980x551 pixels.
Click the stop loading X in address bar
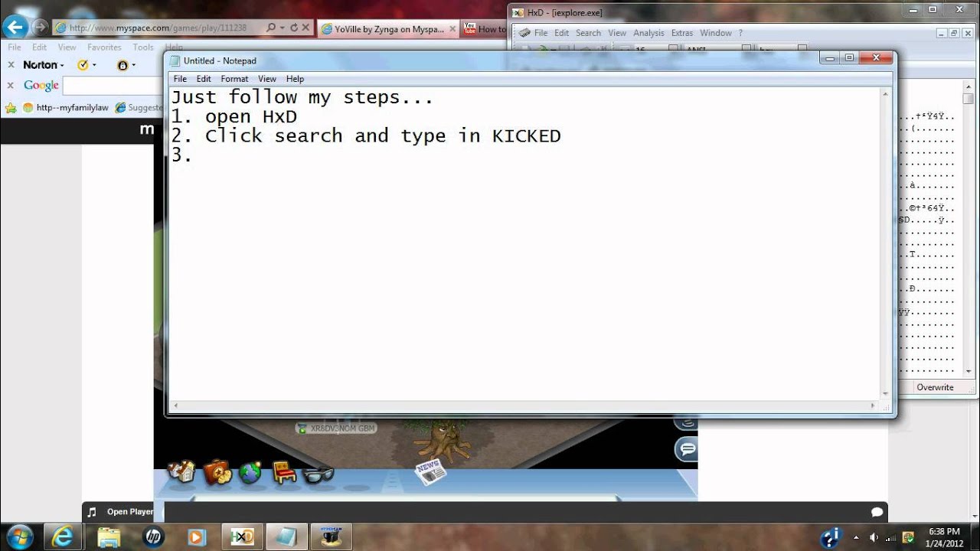click(305, 28)
